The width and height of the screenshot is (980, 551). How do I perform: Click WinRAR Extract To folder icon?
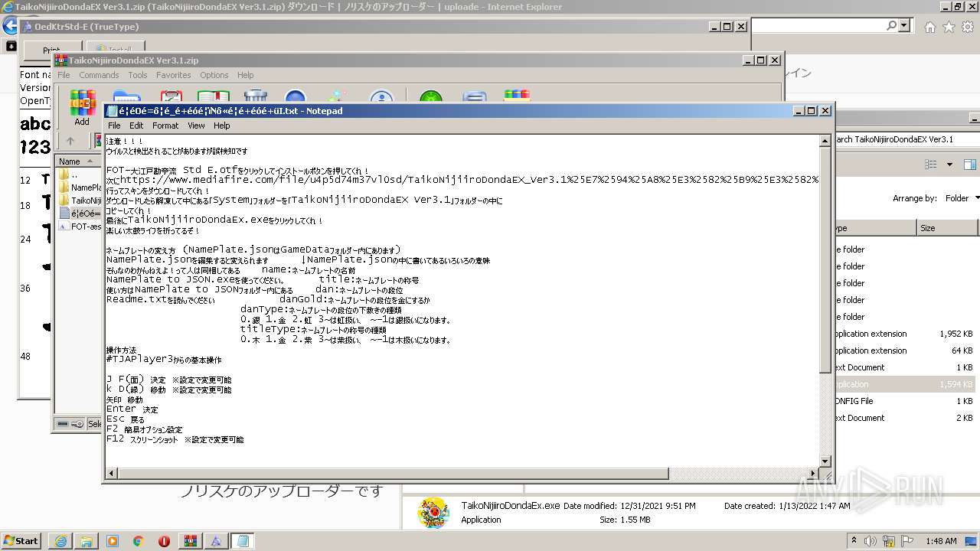126,97
